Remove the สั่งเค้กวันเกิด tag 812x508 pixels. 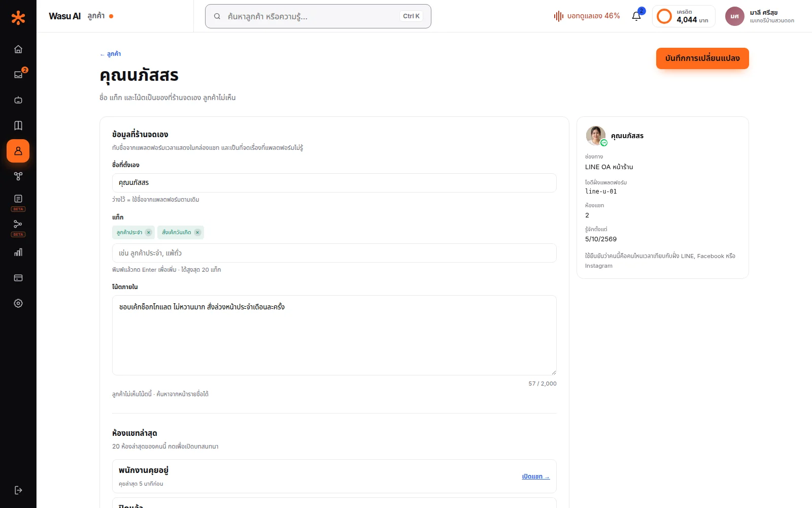click(197, 233)
